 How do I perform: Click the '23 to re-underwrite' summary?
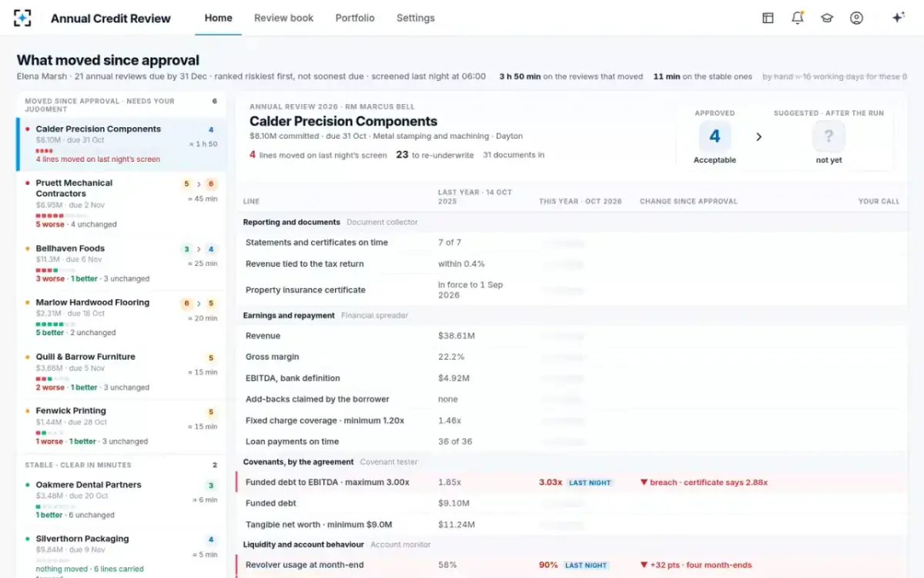click(434, 155)
